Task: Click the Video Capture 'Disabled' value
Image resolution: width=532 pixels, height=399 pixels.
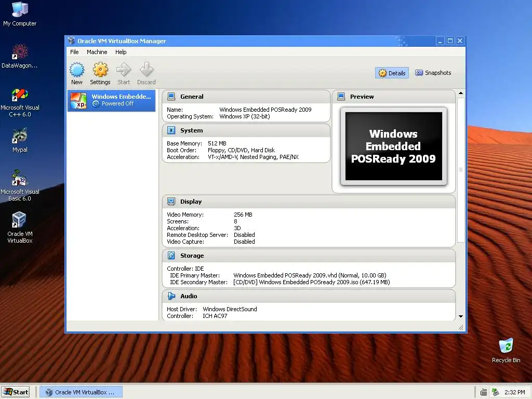Action: coord(244,242)
